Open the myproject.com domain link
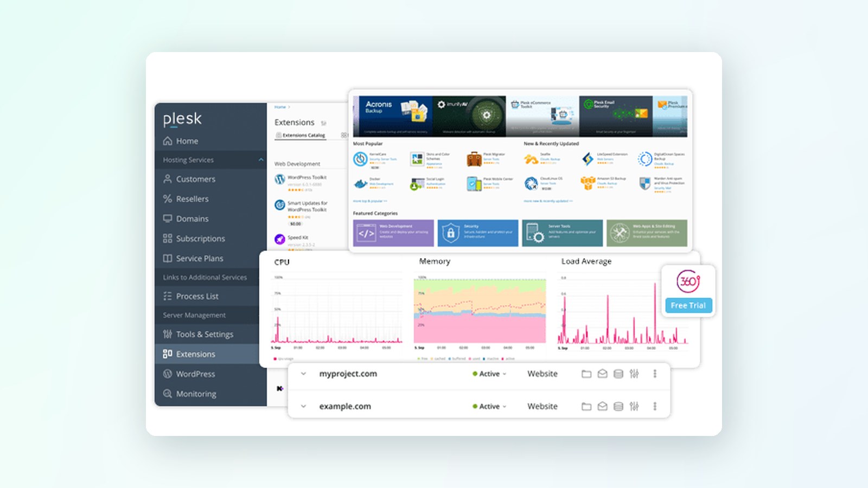 348,374
